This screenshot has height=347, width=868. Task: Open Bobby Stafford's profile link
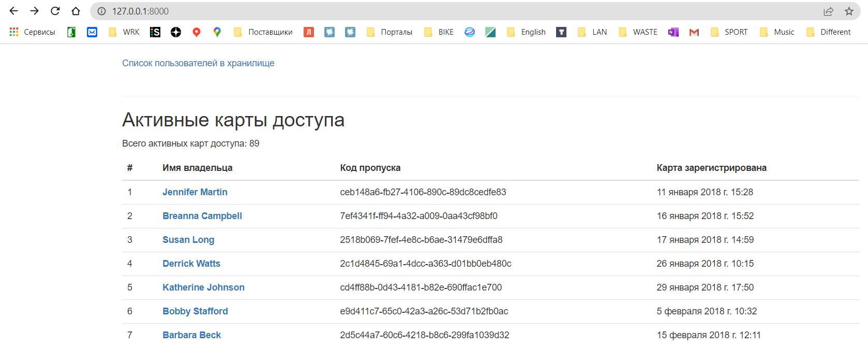(195, 311)
